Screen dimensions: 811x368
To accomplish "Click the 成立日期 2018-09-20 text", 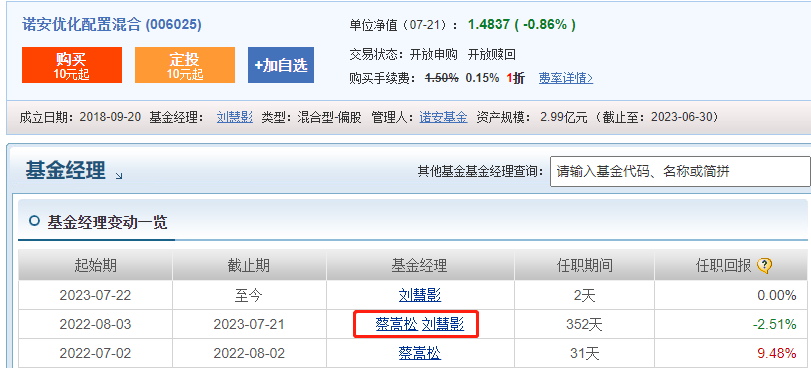I will [80, 117].
